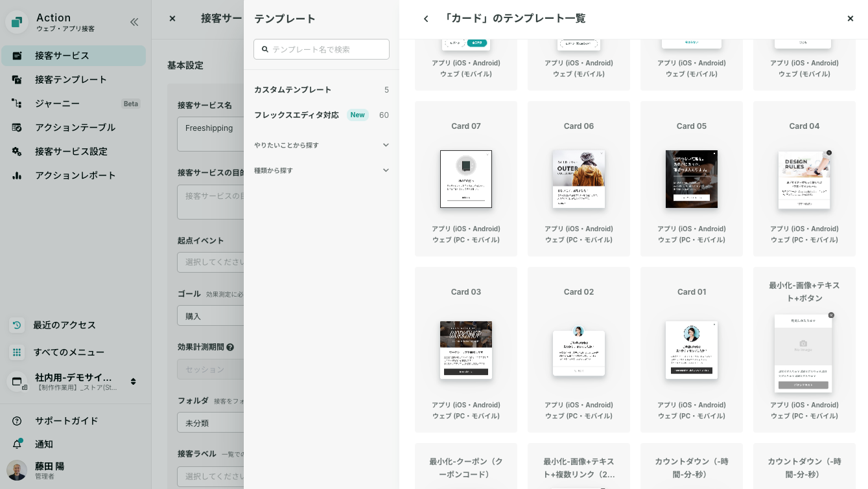Click the Beta badge next to ジャーニー

(131, 104)
